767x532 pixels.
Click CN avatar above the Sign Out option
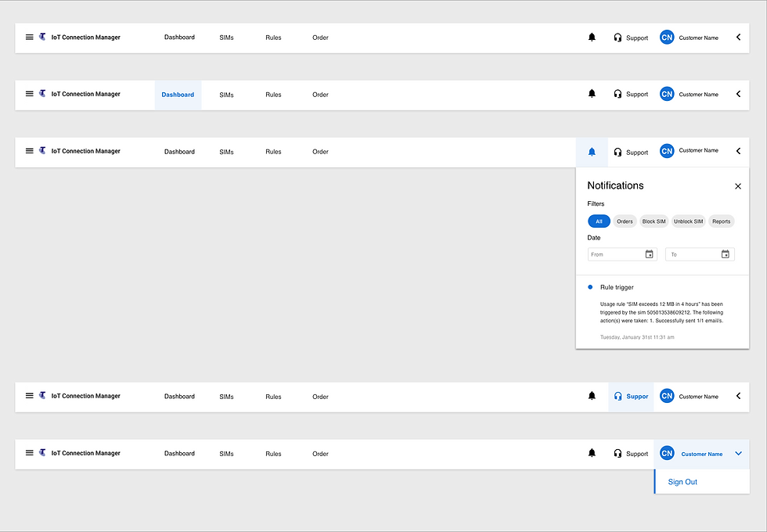(667, 453)
